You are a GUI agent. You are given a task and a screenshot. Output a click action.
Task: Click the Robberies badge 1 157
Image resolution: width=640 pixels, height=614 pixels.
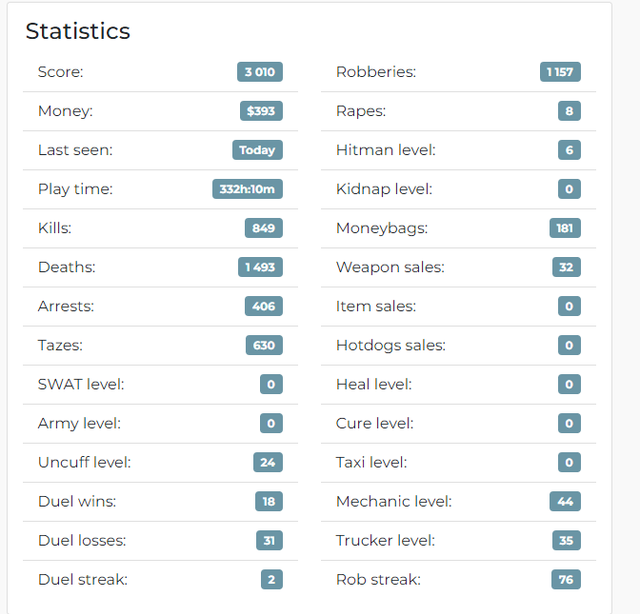pyautogui.click(x=560, y=72)
